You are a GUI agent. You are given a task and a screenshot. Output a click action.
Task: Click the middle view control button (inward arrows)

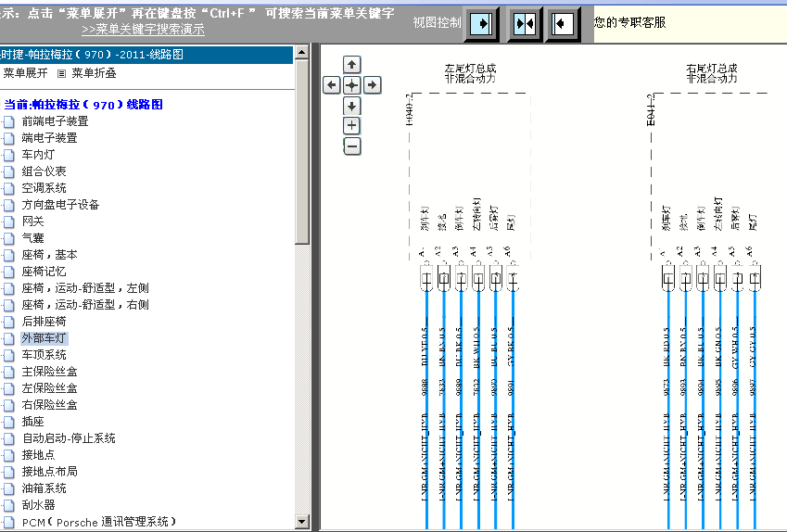click(525, 23)
